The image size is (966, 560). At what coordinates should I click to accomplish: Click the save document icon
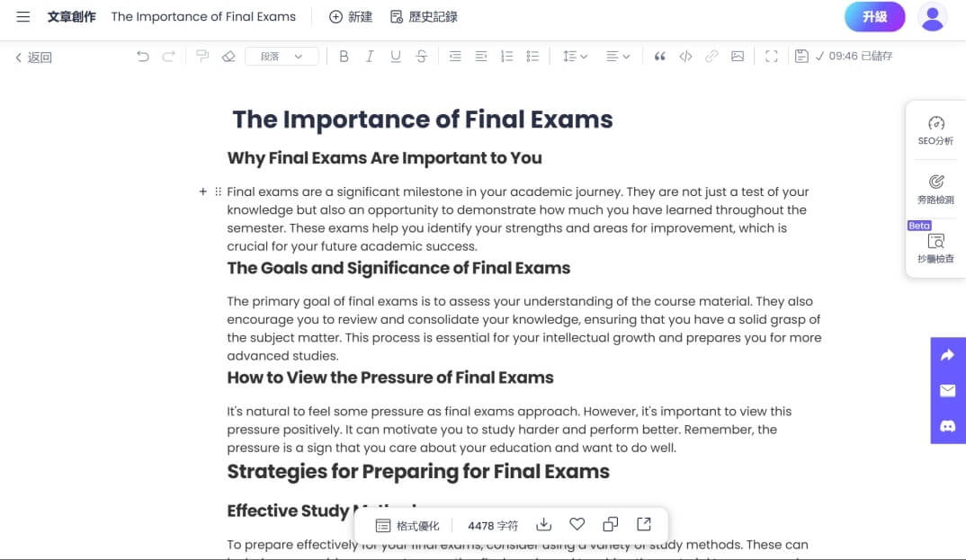pos(801,57)
